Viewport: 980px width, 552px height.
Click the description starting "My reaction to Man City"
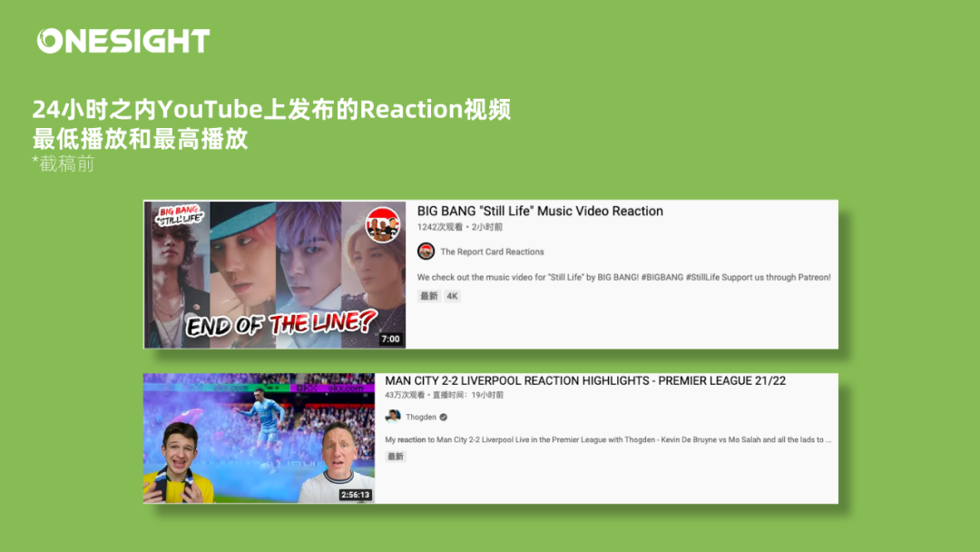point(608,440)
